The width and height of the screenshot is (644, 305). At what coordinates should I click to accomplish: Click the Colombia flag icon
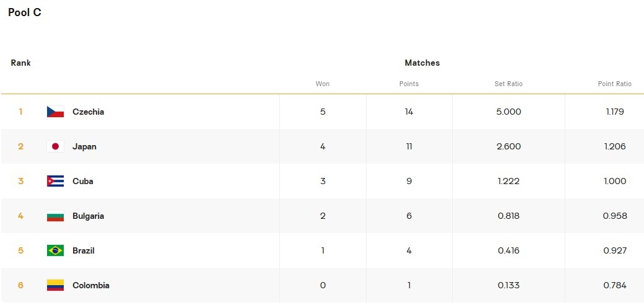55,285
